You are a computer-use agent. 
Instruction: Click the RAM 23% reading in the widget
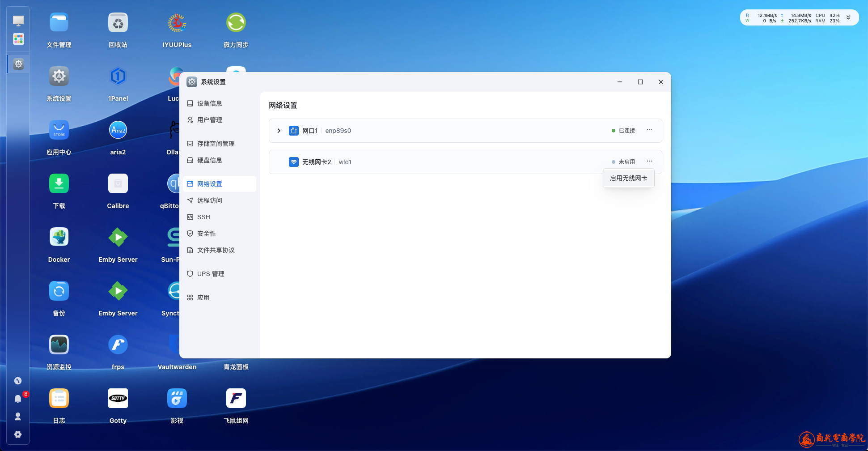tap(828, 21)
